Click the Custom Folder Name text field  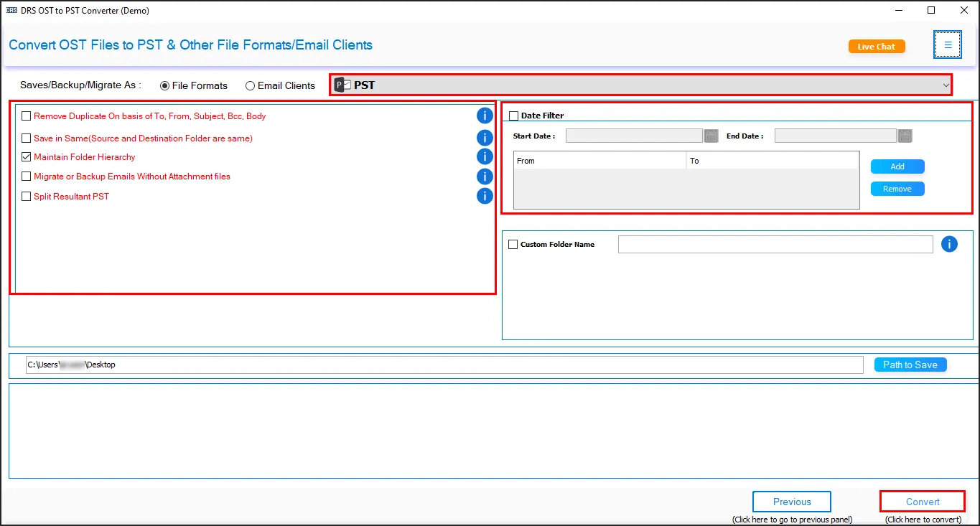pyautogui.click(x=775, y=244)
